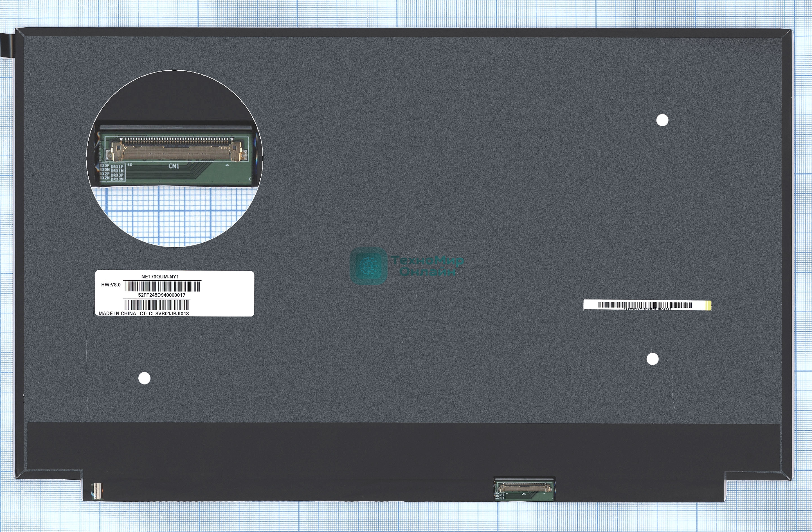
Task: Click the CT: CLSVR01JBJI018 code
Action: click(x=164, y=313)
